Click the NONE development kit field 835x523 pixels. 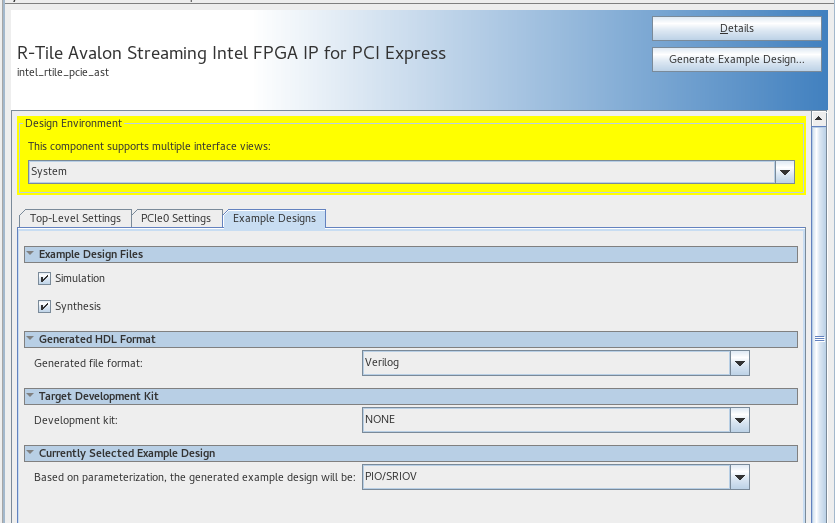tap(545, 420)
